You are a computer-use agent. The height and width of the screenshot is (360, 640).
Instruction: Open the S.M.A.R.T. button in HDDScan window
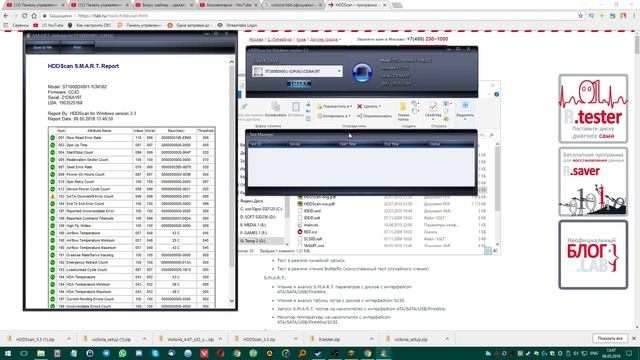[x=299, y=84]
